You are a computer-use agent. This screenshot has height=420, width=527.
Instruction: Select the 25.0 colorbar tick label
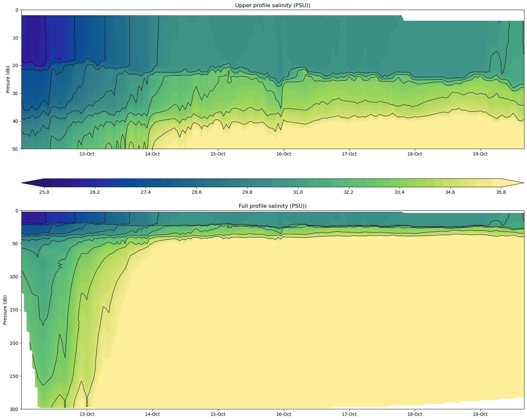[44, 192]
